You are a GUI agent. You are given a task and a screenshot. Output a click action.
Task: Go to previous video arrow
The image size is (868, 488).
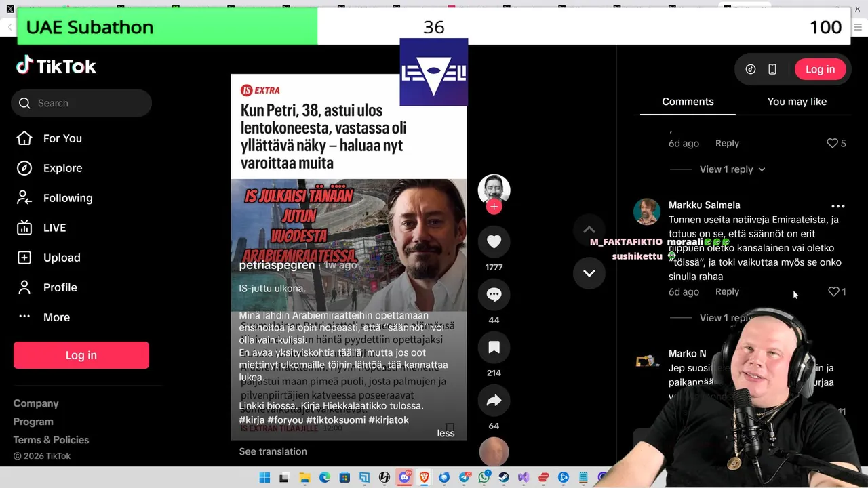click(589, 230)
